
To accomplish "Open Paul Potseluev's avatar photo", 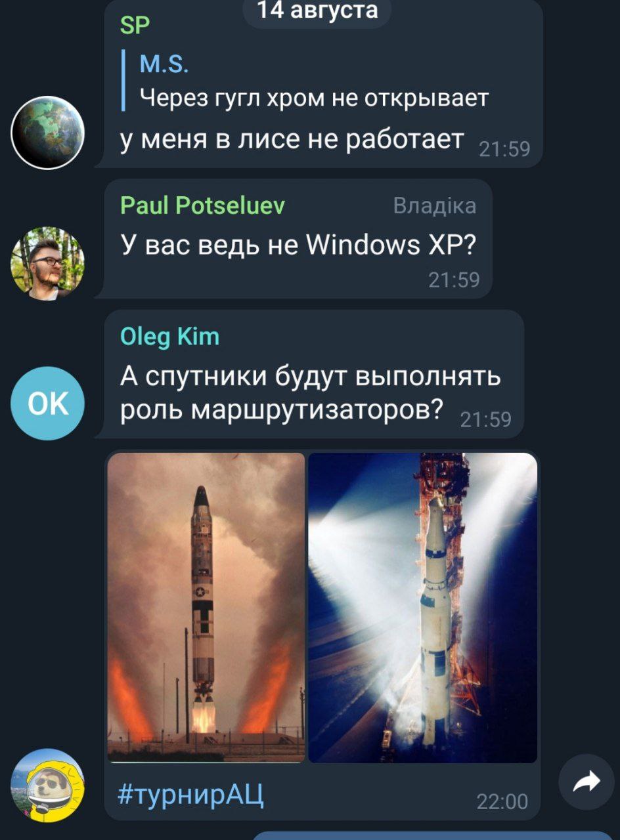I will [x=48, y=263].
